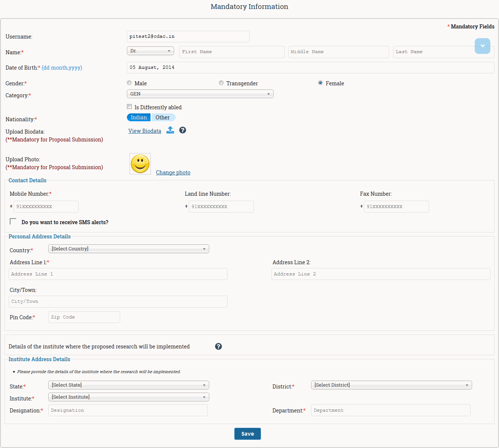
Task: Select the Indian nationality tab
Action: tap(139, 117)
